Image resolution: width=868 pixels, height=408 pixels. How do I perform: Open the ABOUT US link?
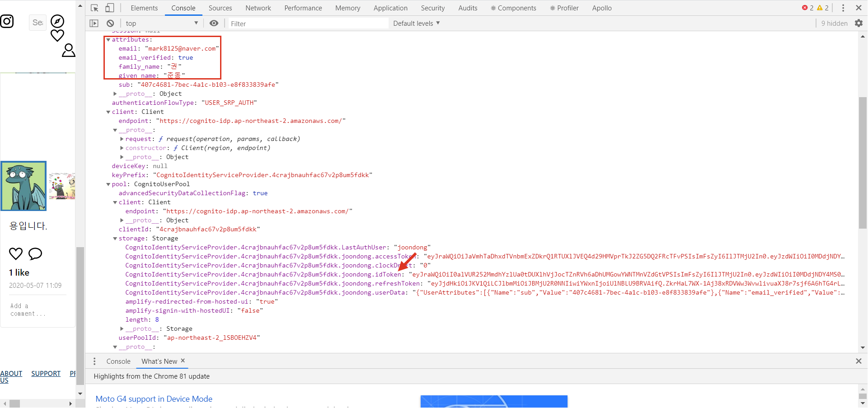pos(11,377)
